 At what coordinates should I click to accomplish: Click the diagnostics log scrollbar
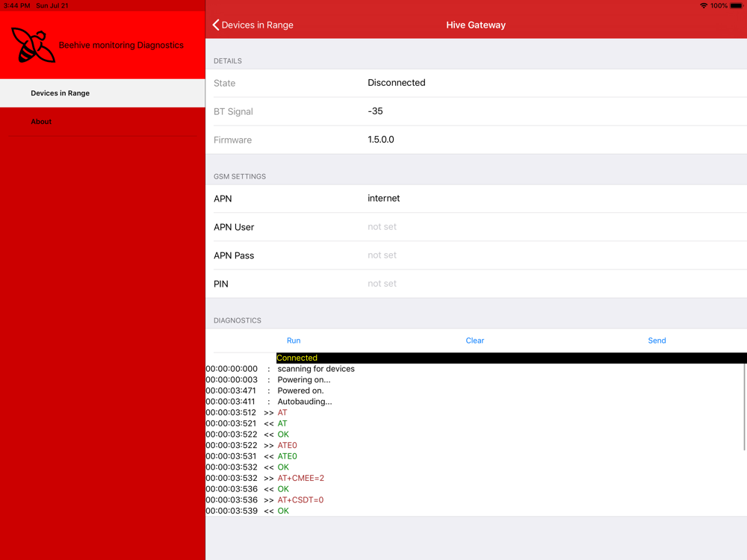pyautogui.click(x=745, y=407)
